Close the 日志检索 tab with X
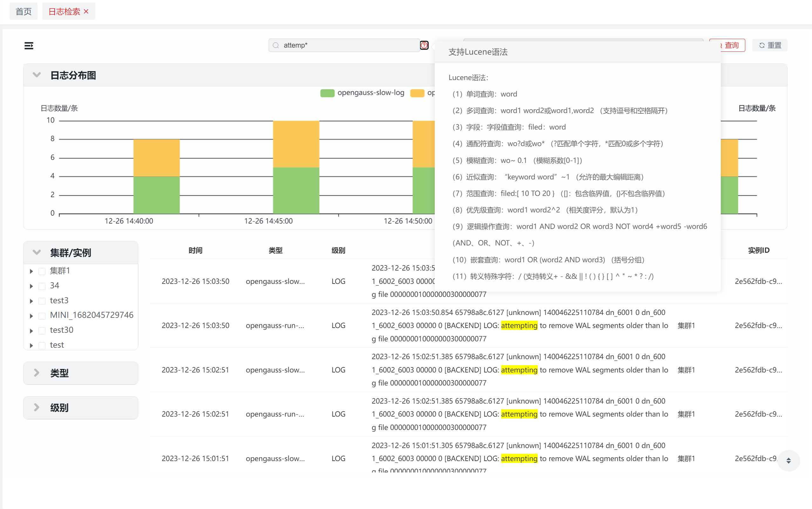This screenshot has width=812, height=509. (86, 11)
